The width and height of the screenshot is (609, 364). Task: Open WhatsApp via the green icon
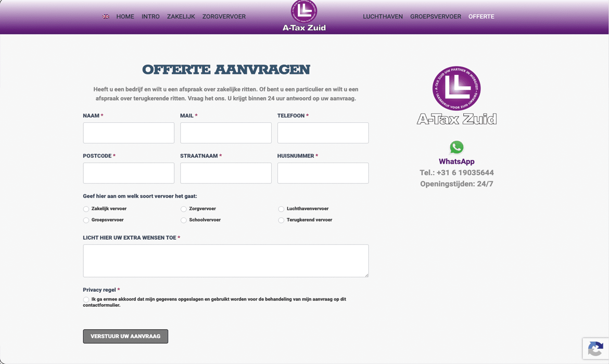pyautogui.click(x=457, y=148)
